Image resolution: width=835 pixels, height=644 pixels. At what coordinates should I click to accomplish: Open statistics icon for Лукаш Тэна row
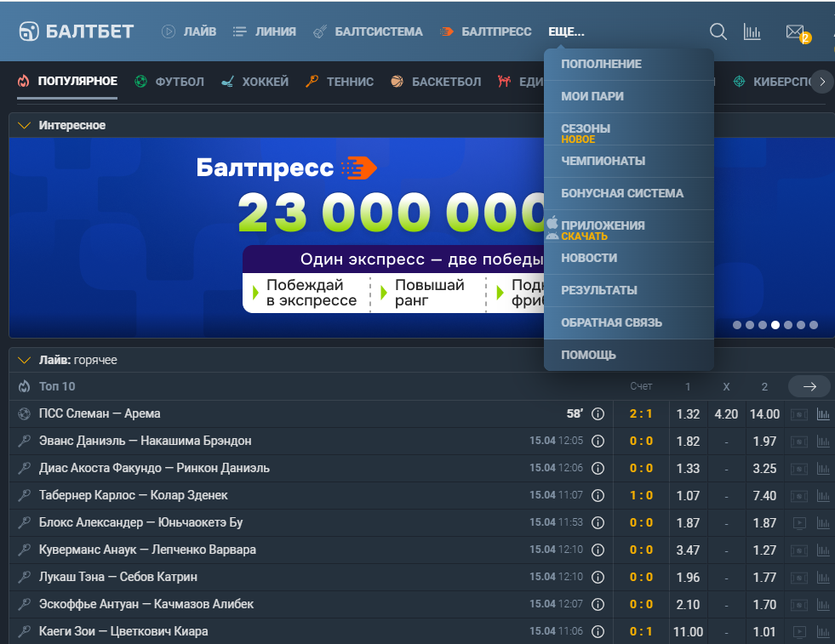coord(823,577)
